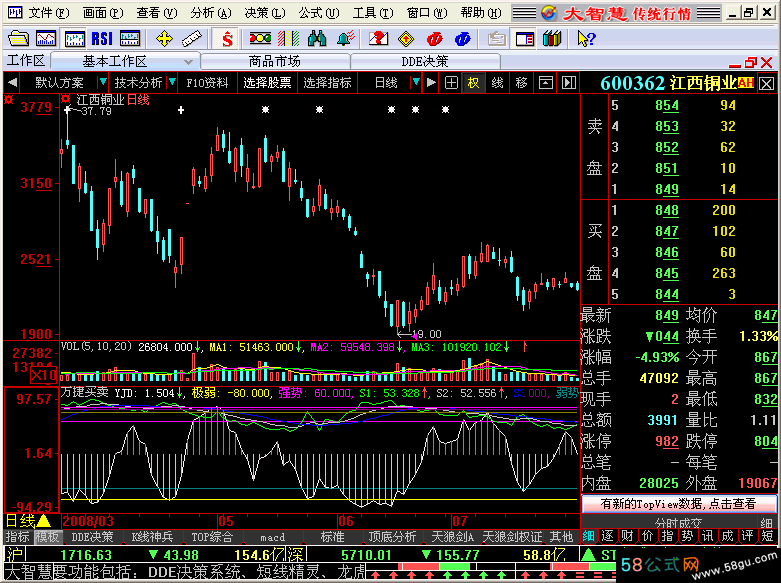Image resolution: width=781 pixels, height=583 pixels.
Task: Open the traffic light signal icon
Action: (260, 38)
